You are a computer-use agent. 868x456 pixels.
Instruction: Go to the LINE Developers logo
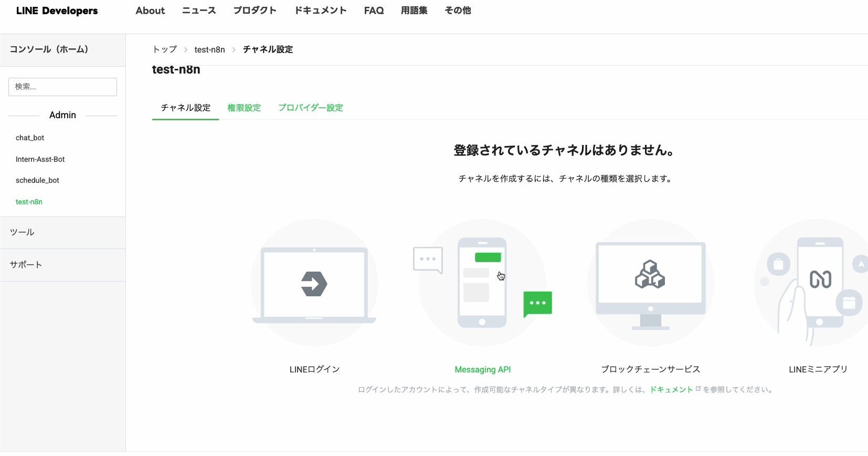pos(57,11)
